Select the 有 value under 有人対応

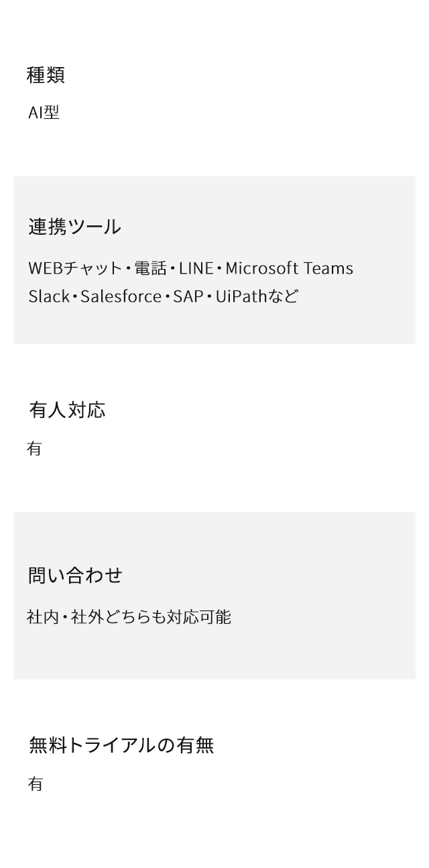click(x=34, y=449)
